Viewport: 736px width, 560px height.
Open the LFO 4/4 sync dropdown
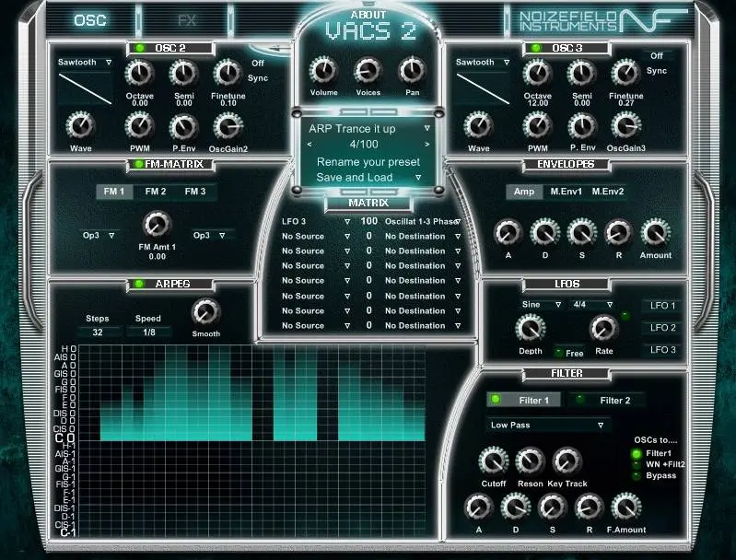tap(592, 304)
